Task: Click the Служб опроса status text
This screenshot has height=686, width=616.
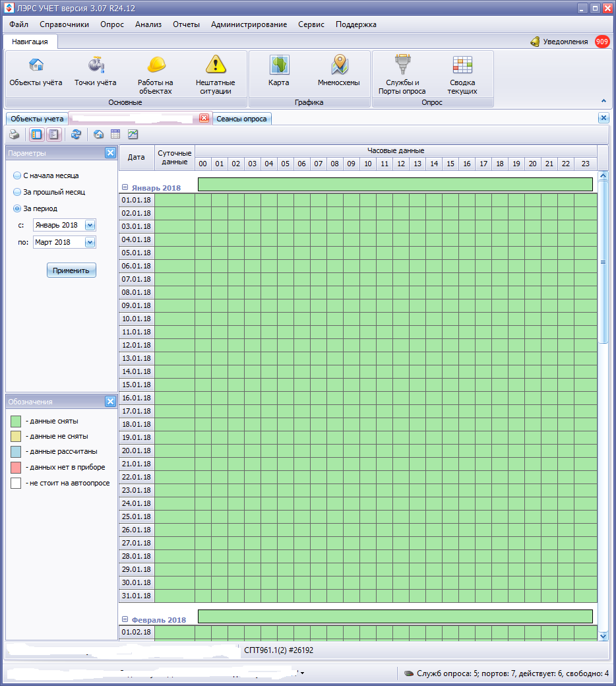Action: (x=512, y=673)
